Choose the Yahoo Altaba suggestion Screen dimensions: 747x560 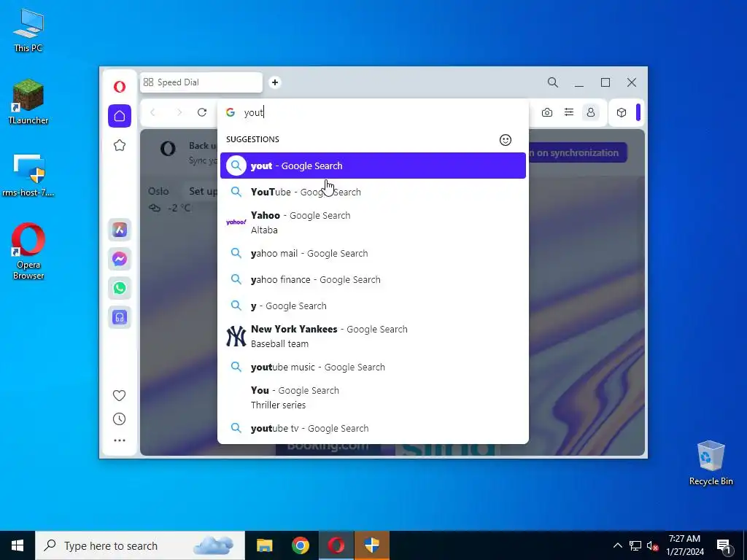(x=373, y=222)
